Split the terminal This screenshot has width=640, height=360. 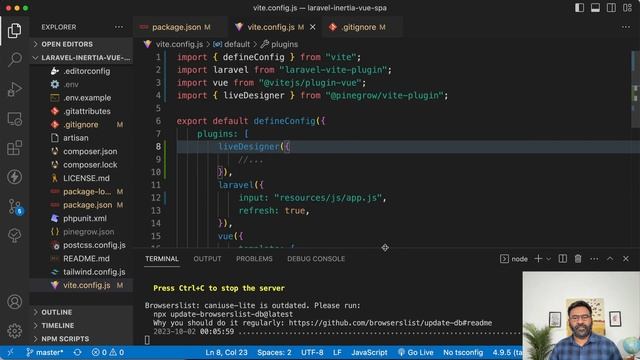(x=562, y=259)
